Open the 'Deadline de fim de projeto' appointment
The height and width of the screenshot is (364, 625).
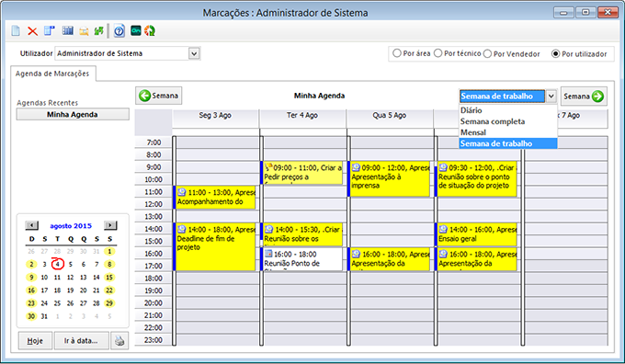[x=215, y=247]
